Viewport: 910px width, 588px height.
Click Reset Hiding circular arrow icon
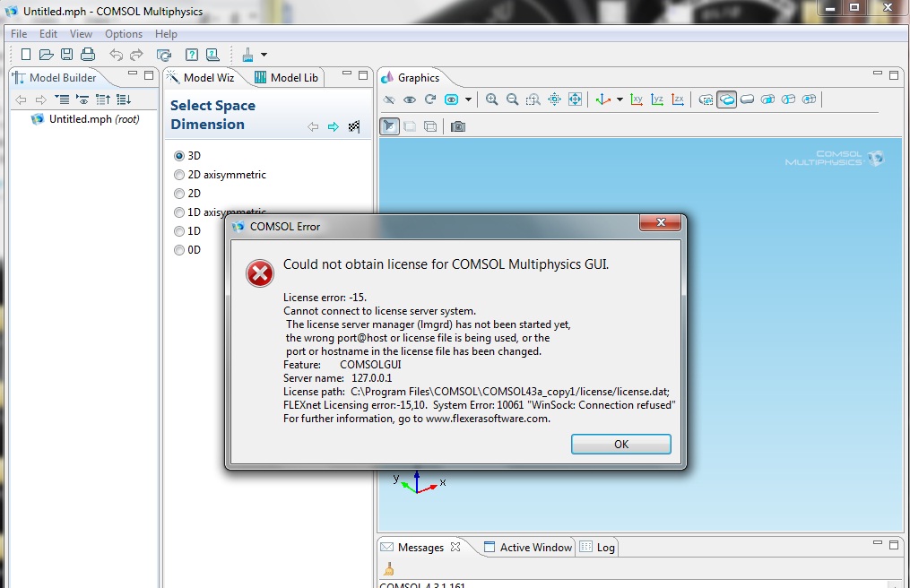[430, 99]
